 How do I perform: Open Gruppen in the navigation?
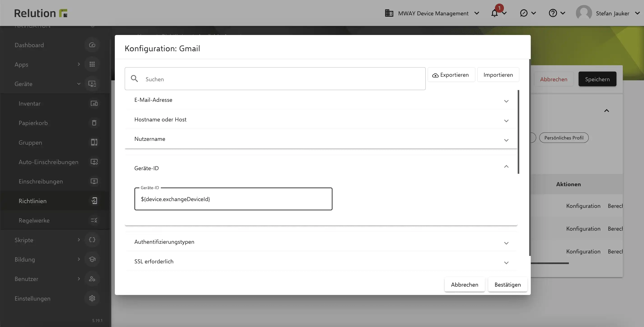pos(30,143)
